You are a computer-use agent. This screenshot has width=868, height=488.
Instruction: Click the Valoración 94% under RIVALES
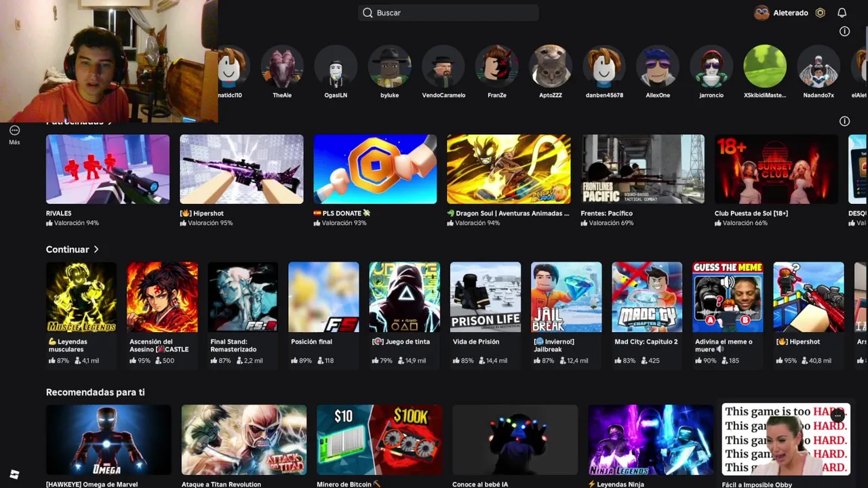pyautogui.click(x=73, y=223)
